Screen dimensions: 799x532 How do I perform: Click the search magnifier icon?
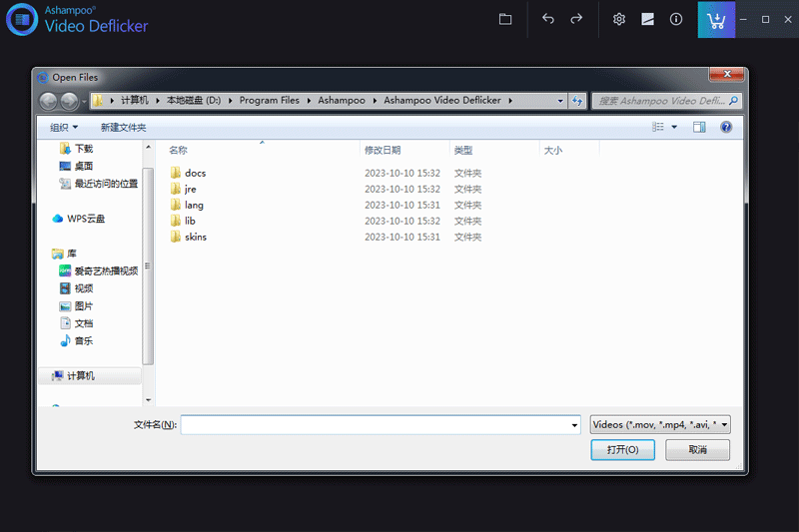click(733, 101)
